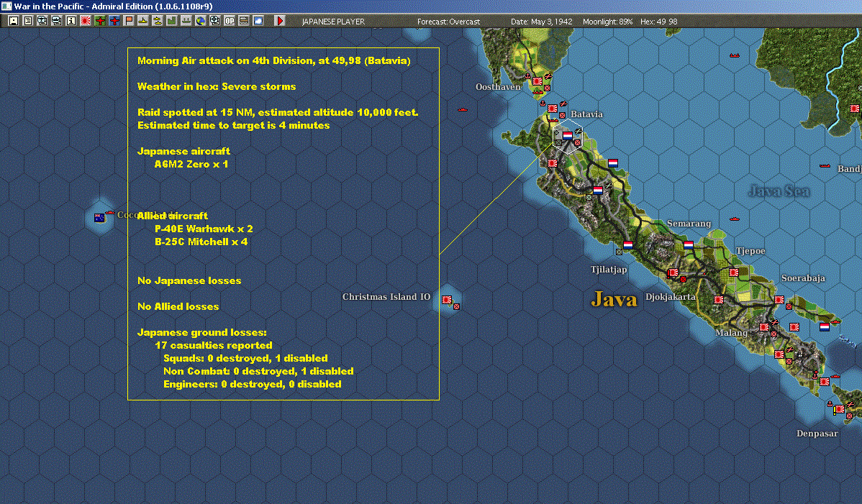
Task: Click the crosshair globe toolbar icon
Action: click(215, 21)
